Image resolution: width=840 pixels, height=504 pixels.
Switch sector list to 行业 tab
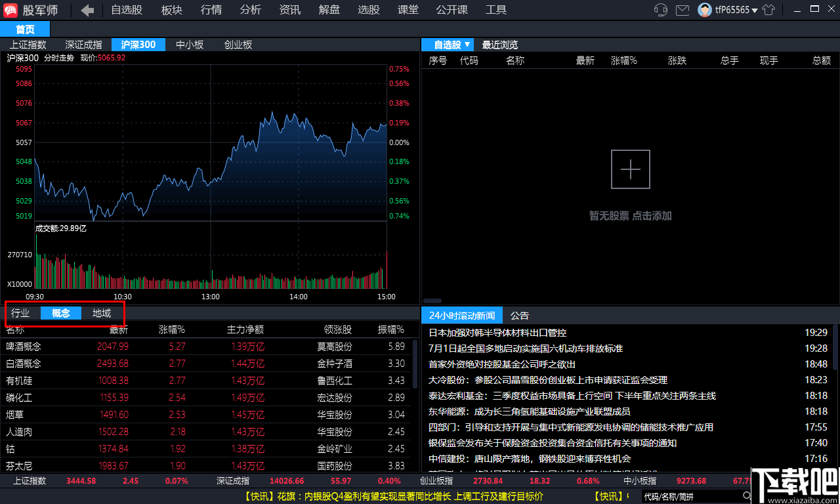(20, 313)
